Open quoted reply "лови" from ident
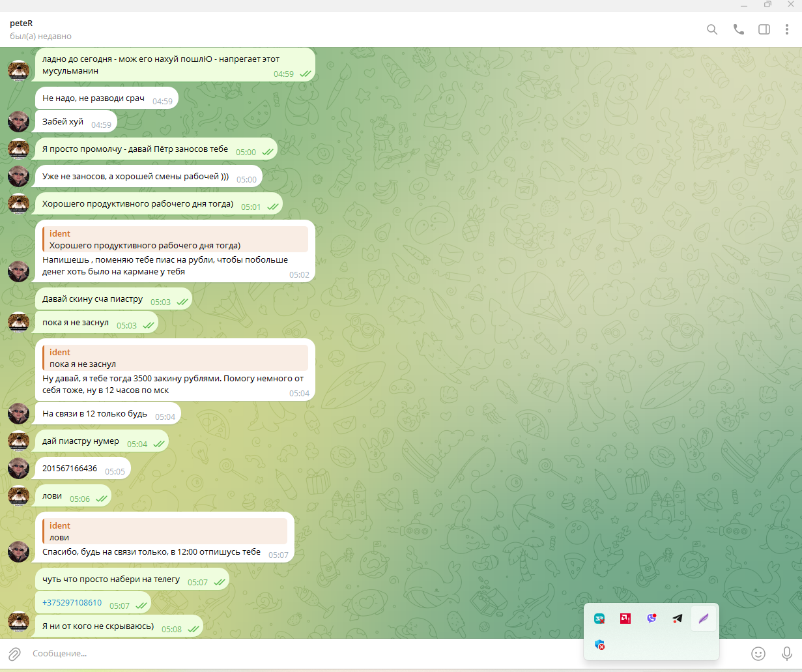802x672 pixels. tap(164, 531)
